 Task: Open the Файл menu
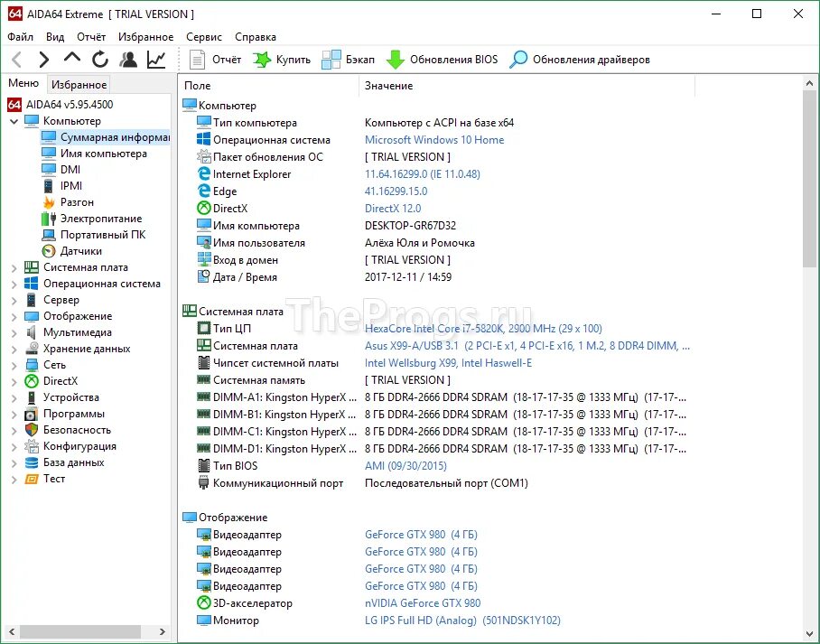coord(21,37)
